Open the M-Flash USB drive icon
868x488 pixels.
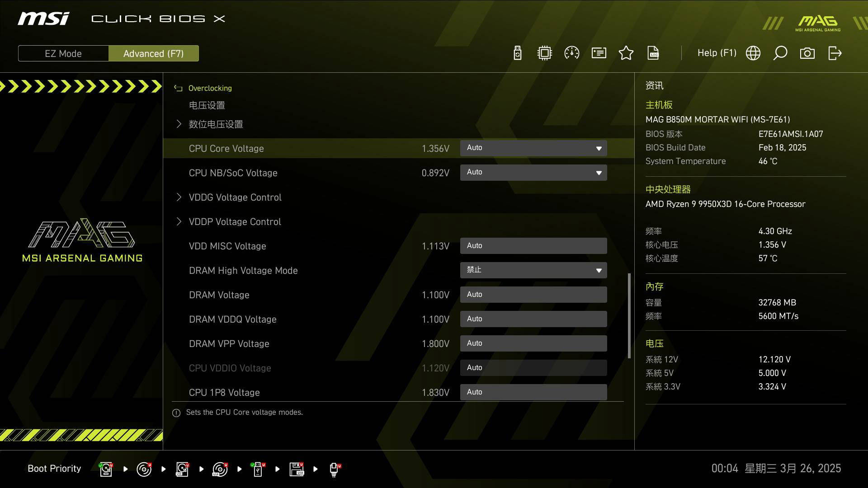518,53
